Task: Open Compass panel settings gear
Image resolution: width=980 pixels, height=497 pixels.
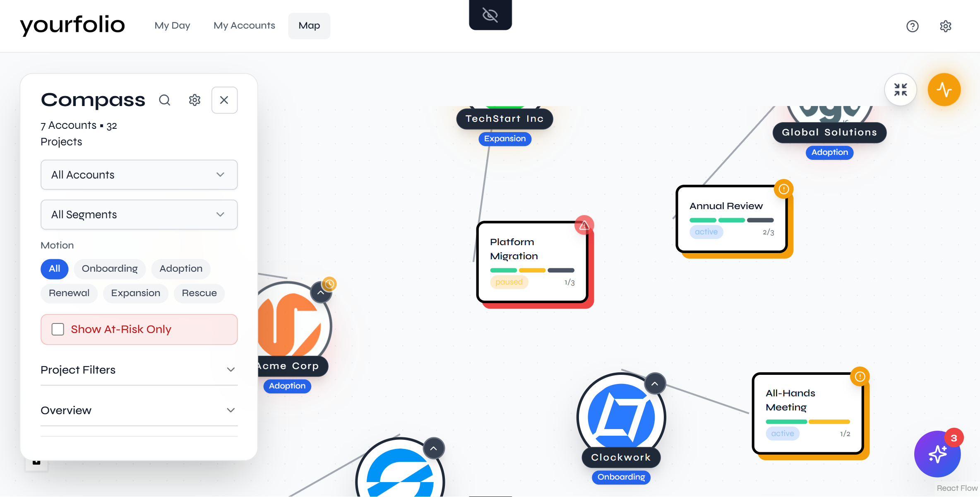Action: click(x=195, y=100)
